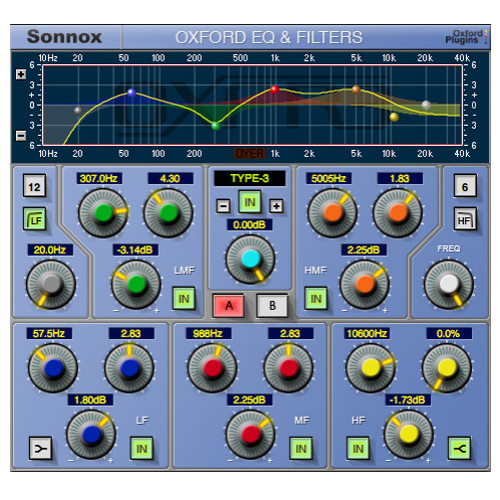Switch LF band shelf shape icon
Viewport: 500px width, 500px height.
pos(40,449)
